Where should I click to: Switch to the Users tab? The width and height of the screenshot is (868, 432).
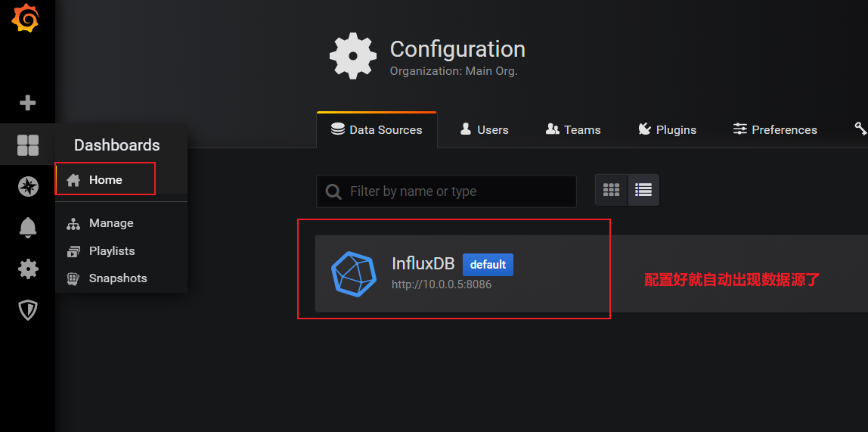click(x=485, y=130)
